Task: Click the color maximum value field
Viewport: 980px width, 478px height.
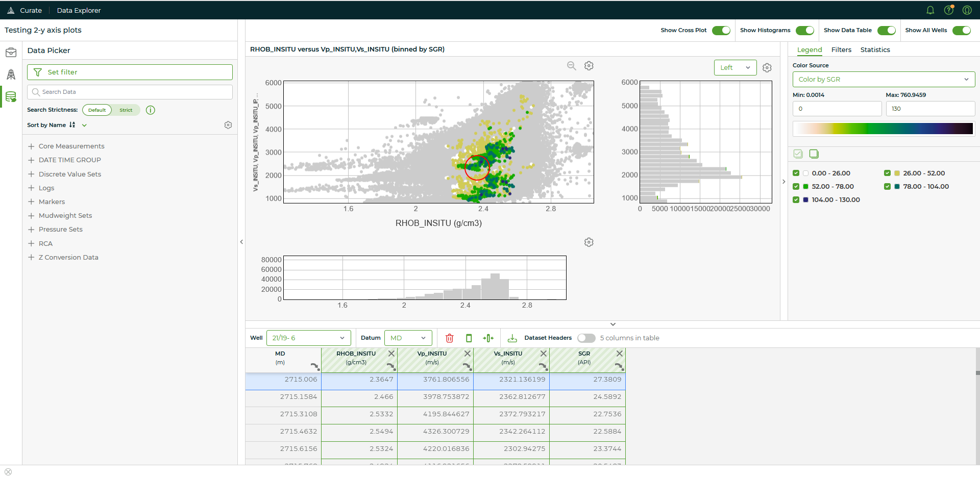Action: tap(930, 109)
